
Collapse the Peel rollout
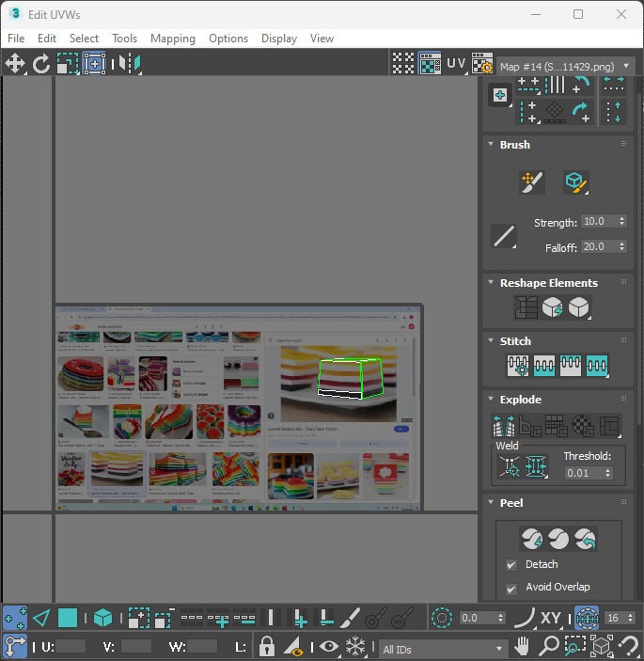pos(491,502)
